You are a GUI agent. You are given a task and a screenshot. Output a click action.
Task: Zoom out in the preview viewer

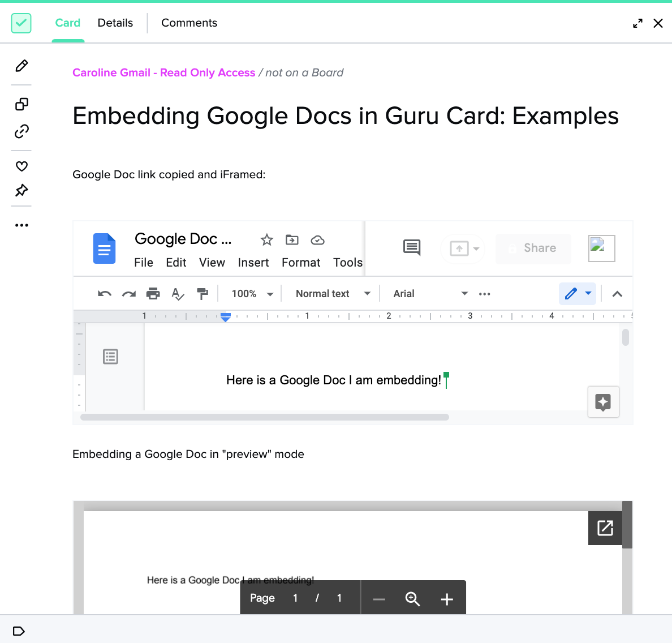379,599
